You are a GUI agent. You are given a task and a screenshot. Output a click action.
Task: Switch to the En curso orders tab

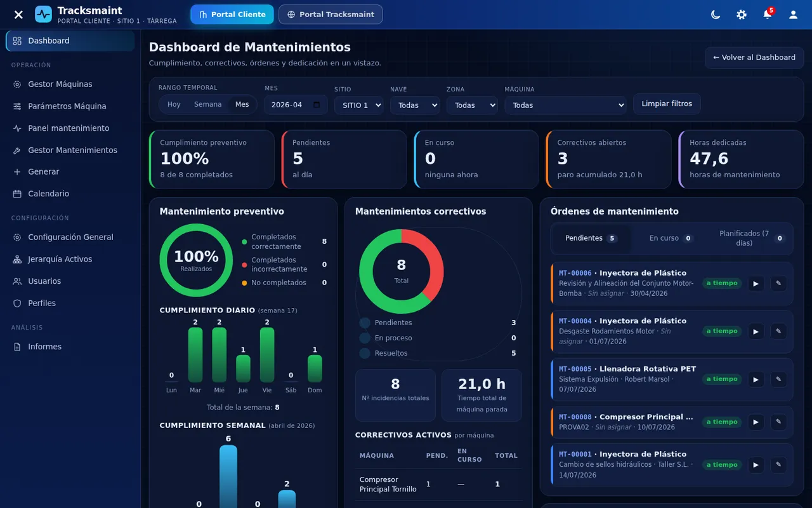[671, 238]
